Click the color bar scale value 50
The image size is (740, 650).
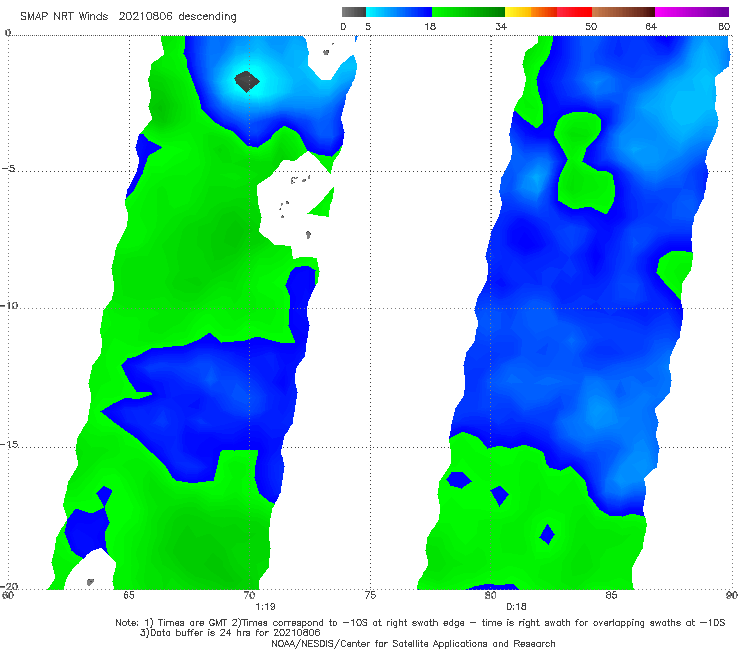[591, 27]
